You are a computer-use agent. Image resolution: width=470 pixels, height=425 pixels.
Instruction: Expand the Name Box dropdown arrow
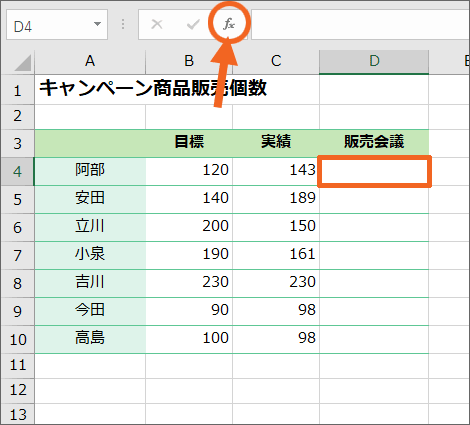[97, 24]
